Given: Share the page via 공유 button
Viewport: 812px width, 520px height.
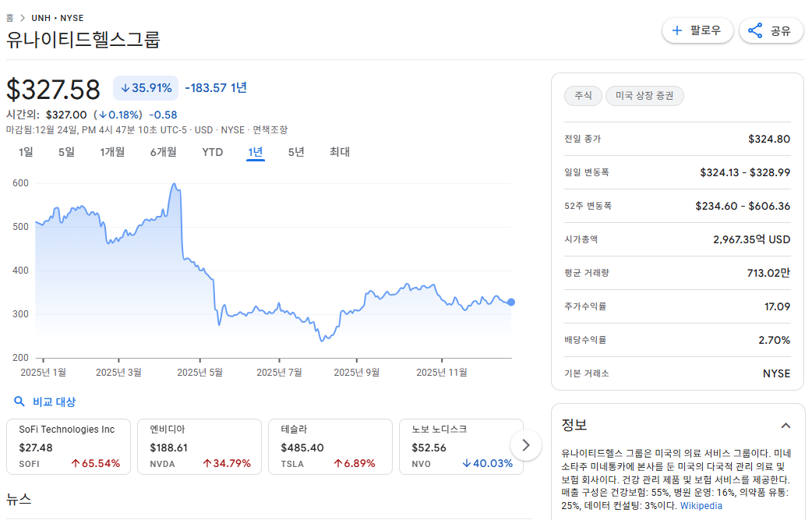Looking at the screenshot, I should point(771,30).
